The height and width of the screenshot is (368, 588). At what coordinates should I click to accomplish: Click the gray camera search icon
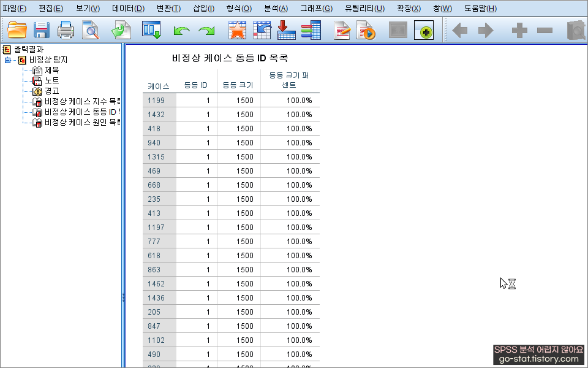576,31
